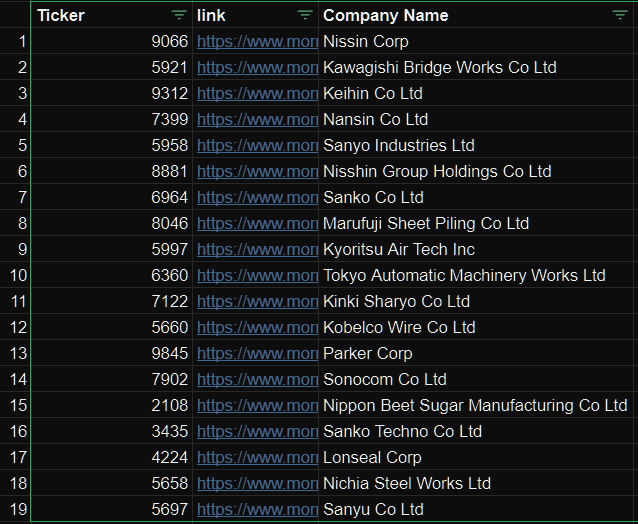
Task: Open the link for Kinki Sharyo Co Ltd
Action: tap(257, 302)
